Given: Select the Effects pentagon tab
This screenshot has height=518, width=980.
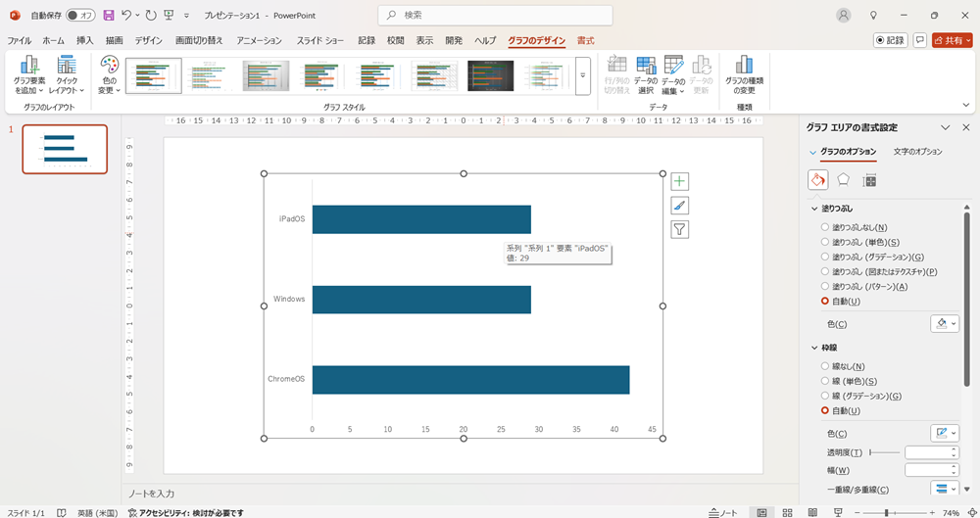Looking at the screenshot, I should click(x=843, y=180).
